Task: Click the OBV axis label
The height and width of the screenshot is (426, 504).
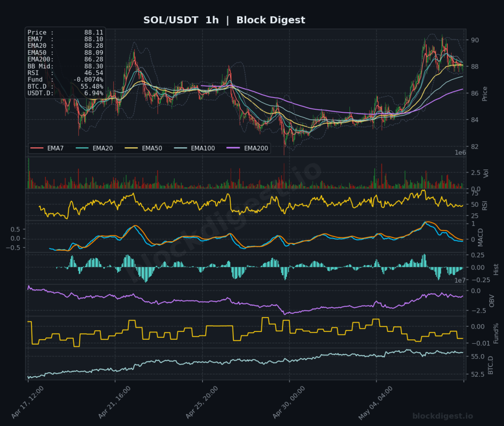Action: (x=492, y=300)
